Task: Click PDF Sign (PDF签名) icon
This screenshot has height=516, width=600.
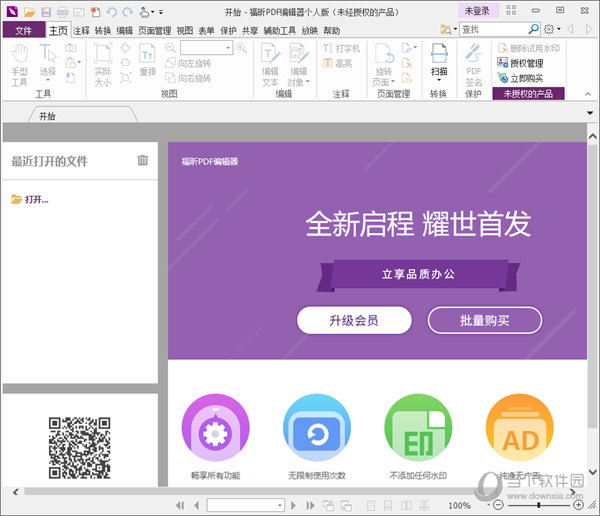Action: tap(473, 65)
